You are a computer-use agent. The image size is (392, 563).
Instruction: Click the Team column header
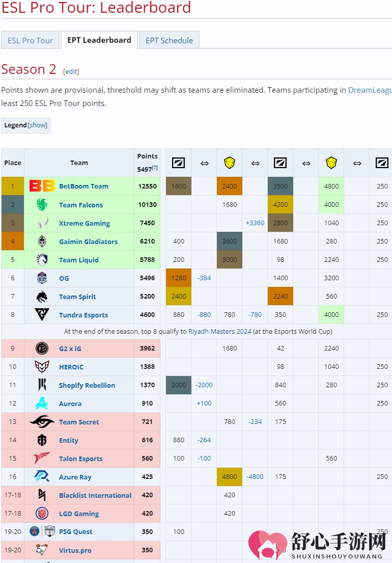click(x=79, y=163)
